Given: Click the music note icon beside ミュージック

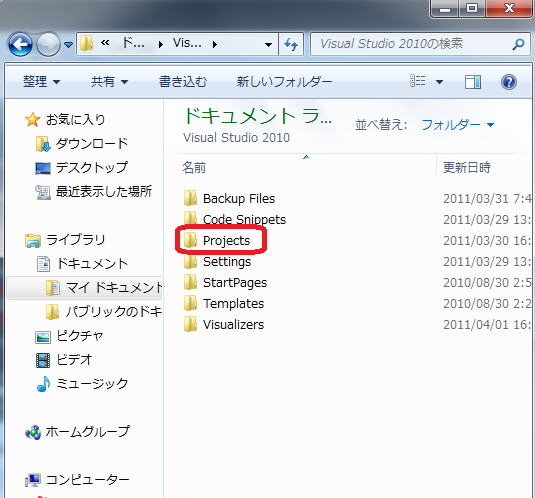Looking at the screenshot, I should (43, 384).
